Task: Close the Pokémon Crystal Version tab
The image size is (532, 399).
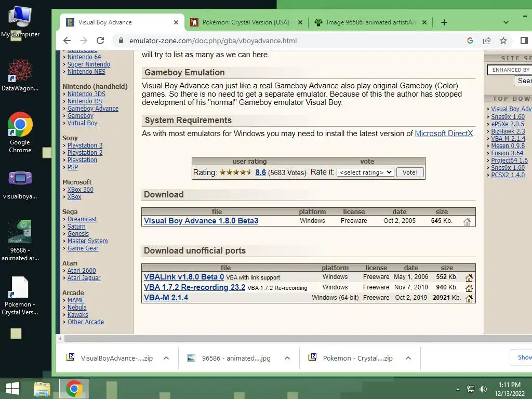Action: coord(300,22)
